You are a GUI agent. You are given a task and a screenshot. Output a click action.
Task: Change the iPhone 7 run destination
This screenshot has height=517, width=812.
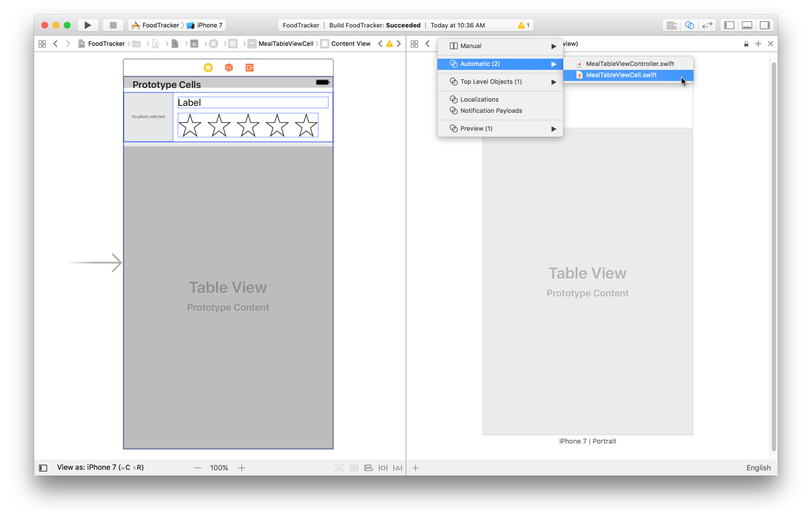[x=205, y=25]
